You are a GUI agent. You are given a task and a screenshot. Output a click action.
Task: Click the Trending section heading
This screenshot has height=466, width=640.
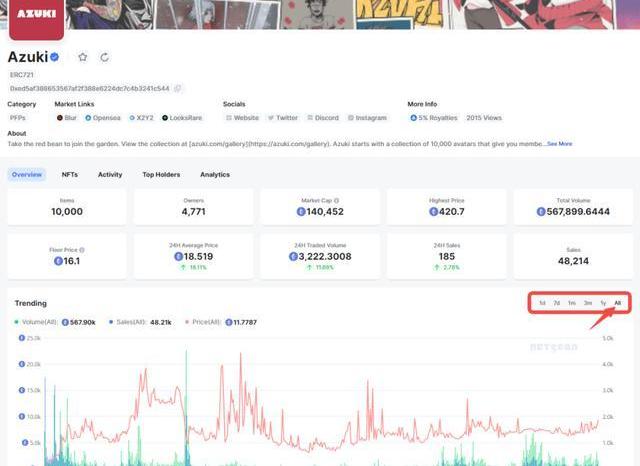point(31,303)
